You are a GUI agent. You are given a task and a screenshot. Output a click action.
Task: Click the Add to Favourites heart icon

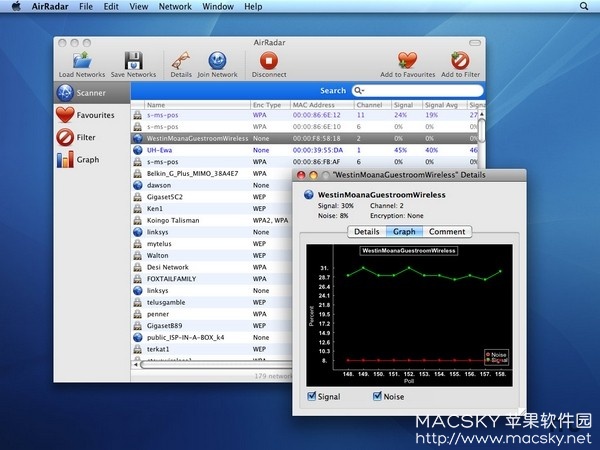coord(407,60)
